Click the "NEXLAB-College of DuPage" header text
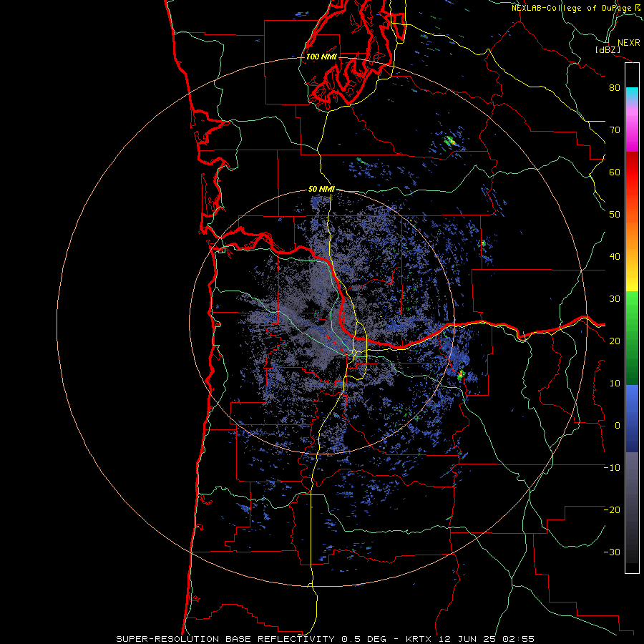The image size is (644, 644). (x=571, y=8)
